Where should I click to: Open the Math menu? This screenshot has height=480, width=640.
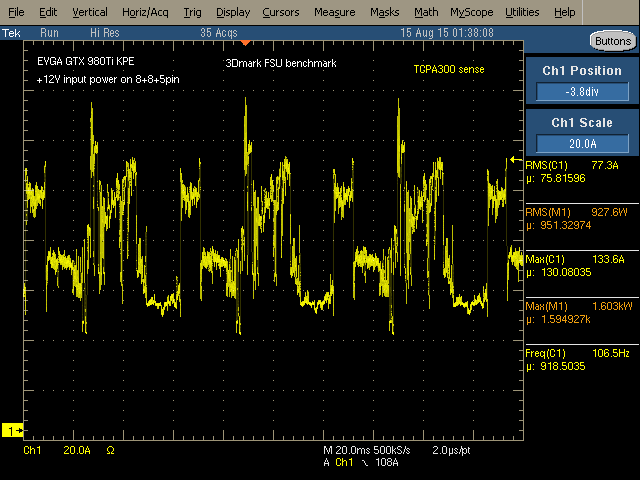pyautogui.click(x=426, y=13)
